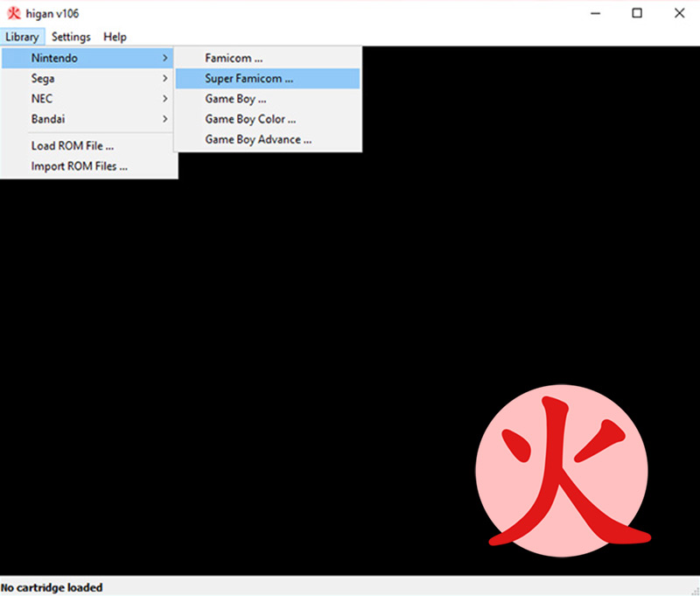
Task: Select Bandai in the Library menu
Action: 87,119
